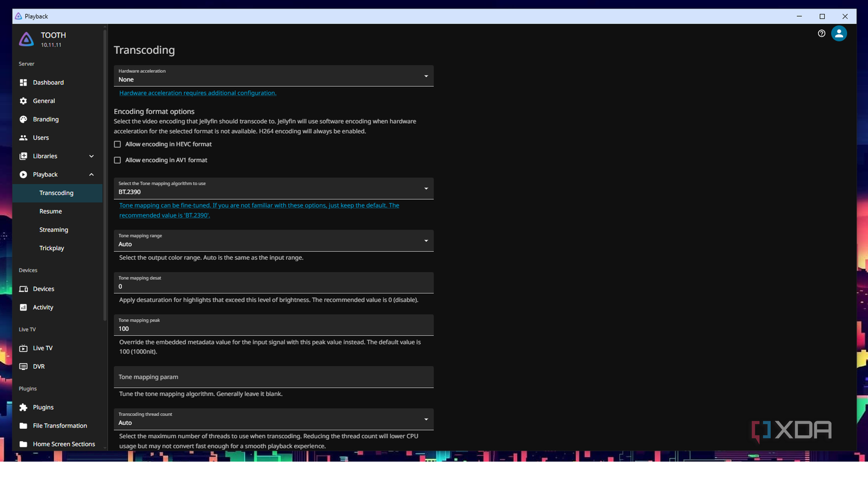
Task: Click the Libraries icon
Action: click(23, 156)
